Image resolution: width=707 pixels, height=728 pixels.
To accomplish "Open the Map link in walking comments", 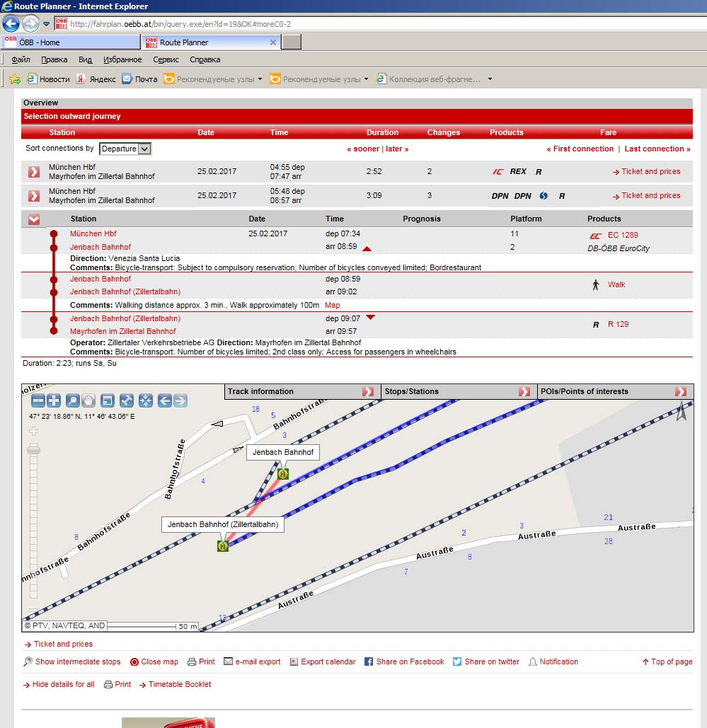I will [332, 305].
